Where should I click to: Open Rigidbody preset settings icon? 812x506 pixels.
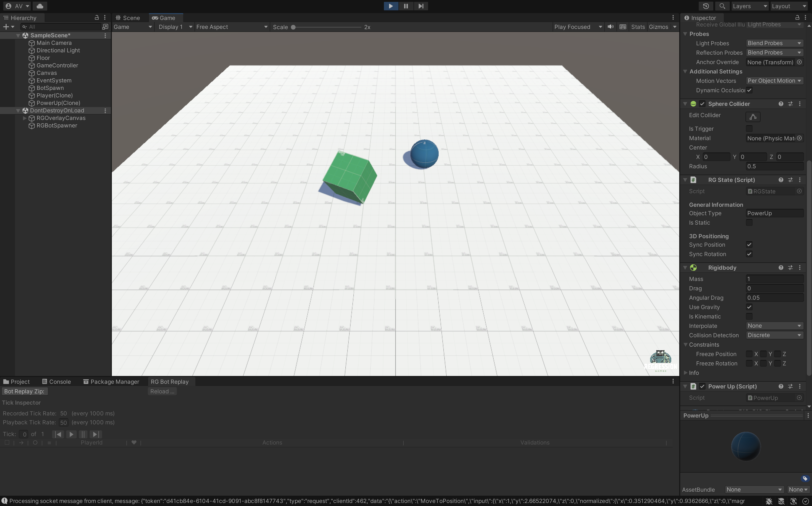[x=790, y=268]
